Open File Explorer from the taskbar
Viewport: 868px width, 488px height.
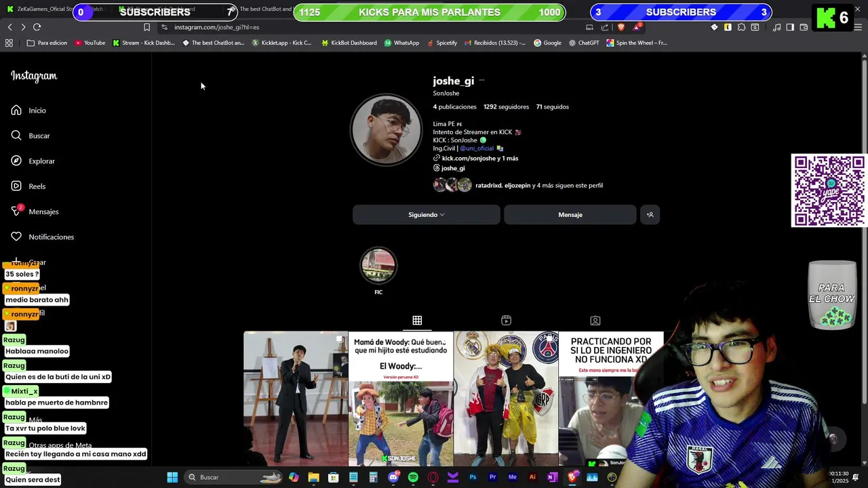313,477
